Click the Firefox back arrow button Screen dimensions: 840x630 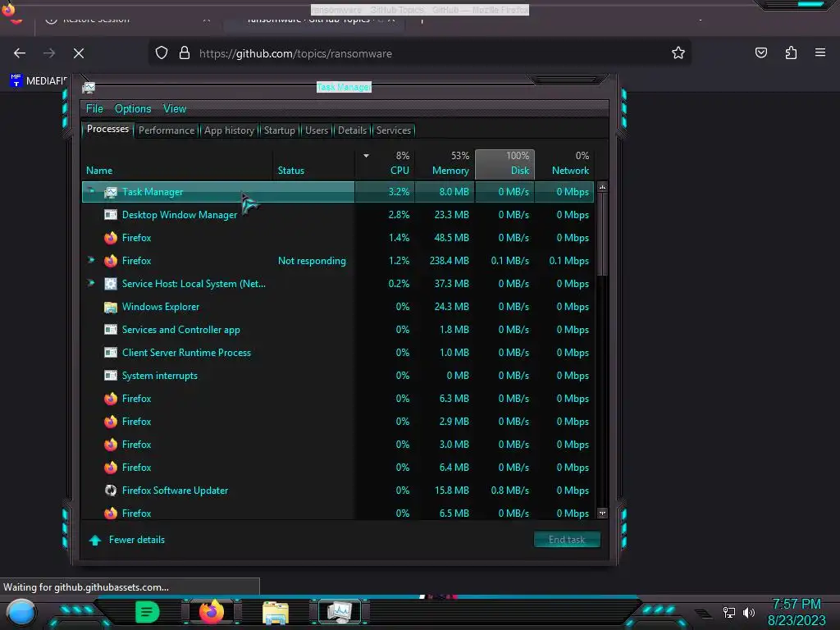click(x=20, y=53)
